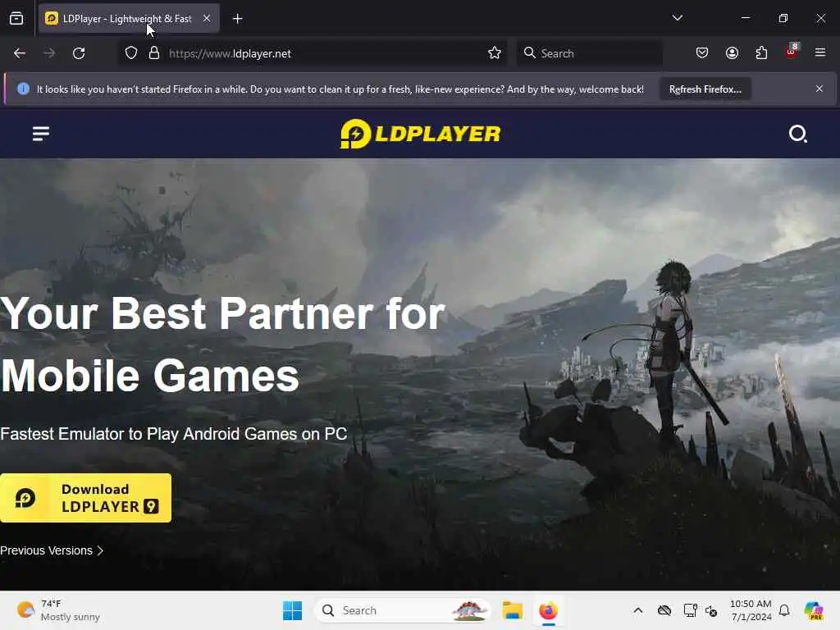Screen dimensions: 840x630
Task: Open the Extensions puzzle icon
Action: click(x=761, y=53)
